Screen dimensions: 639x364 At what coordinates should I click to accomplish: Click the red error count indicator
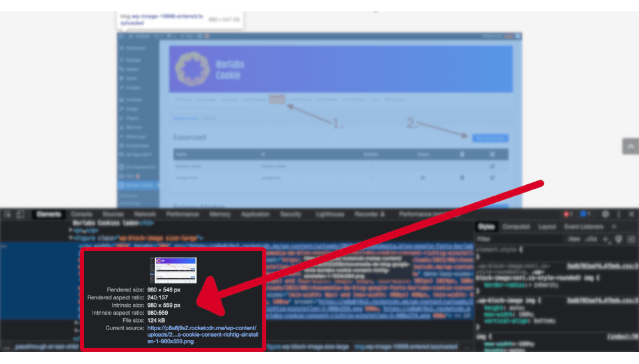click(568, 214)
